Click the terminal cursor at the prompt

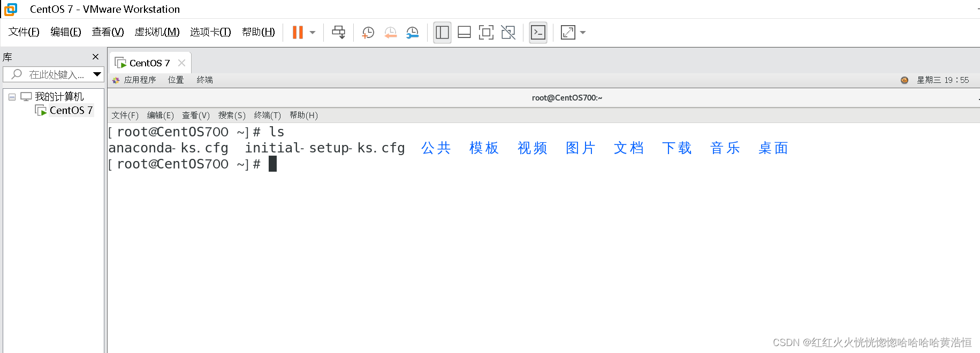point(272,164)
